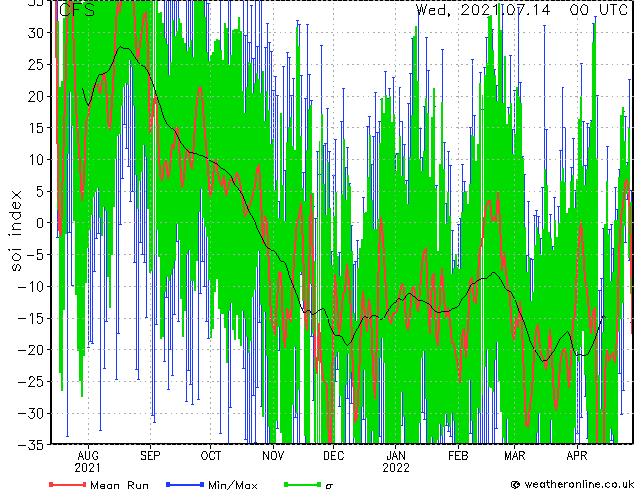Click the NOV month axis label

click(x=273, y=456)
